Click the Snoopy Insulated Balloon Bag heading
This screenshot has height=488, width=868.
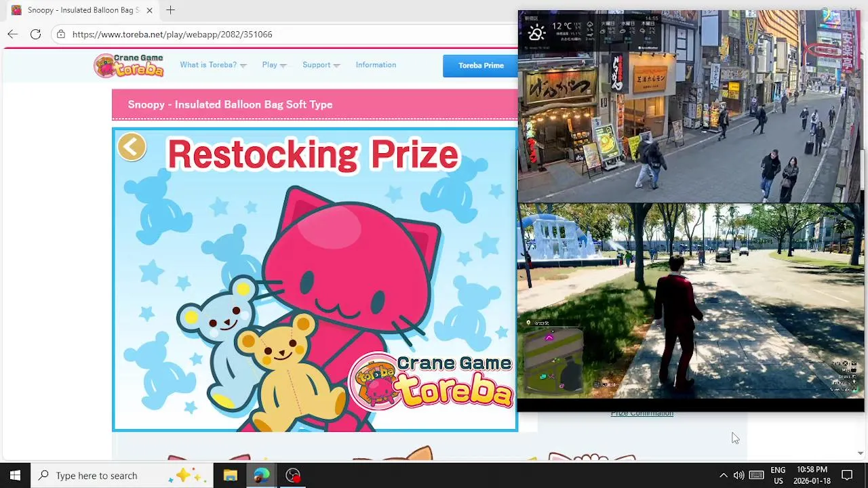[230, 104]
